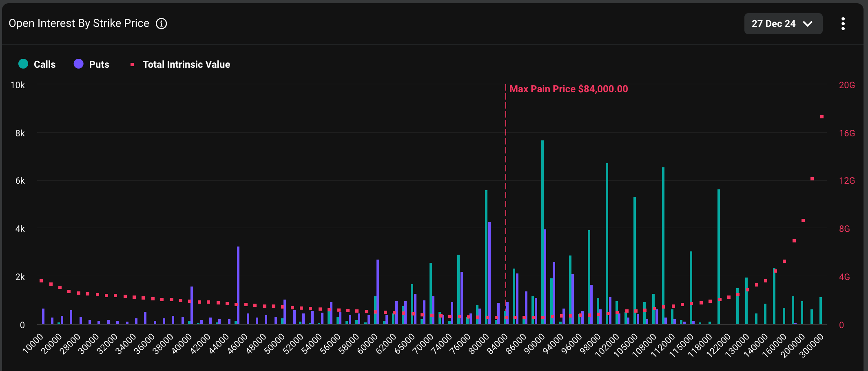Open the info tooltip for Open Interest

(x=162, y=23)
